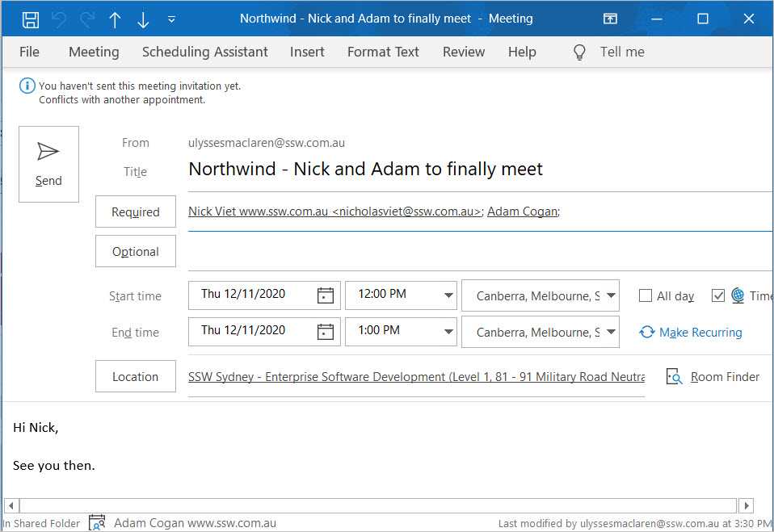Click the Save icon in title bar
The width and height of the screenshot is (774, 532).
pos(30,19)
